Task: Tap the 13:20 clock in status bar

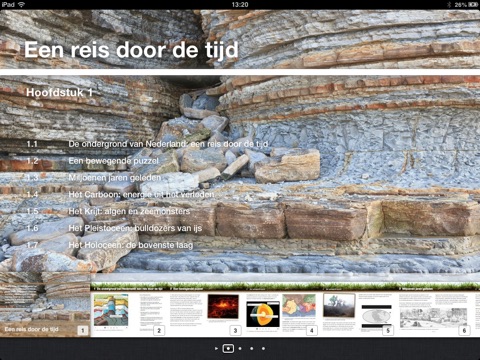Action: click(240, 5)
